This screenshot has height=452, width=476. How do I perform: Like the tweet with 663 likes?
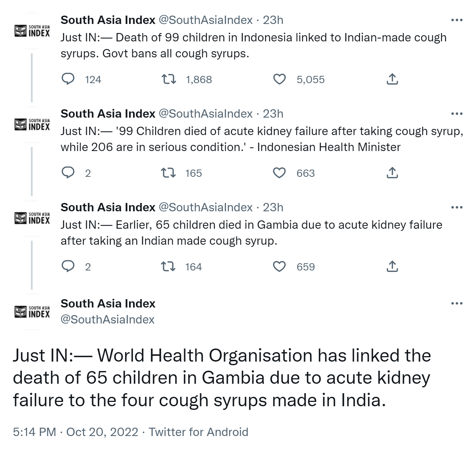(x=279, y=173)
